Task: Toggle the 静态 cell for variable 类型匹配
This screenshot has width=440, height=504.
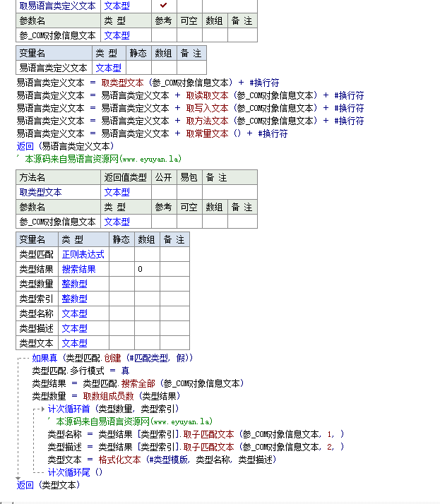Action: [121, 254]
